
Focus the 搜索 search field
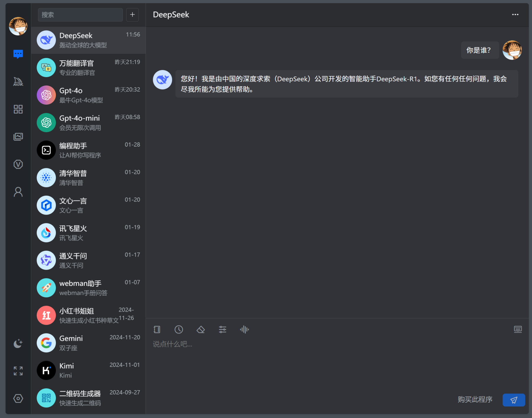[80, 15]
